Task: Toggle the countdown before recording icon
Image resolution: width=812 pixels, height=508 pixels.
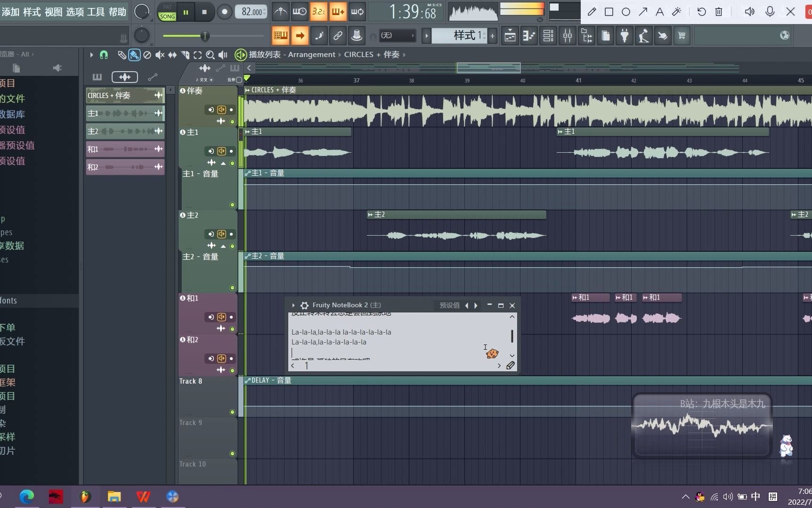Action: 319,12
